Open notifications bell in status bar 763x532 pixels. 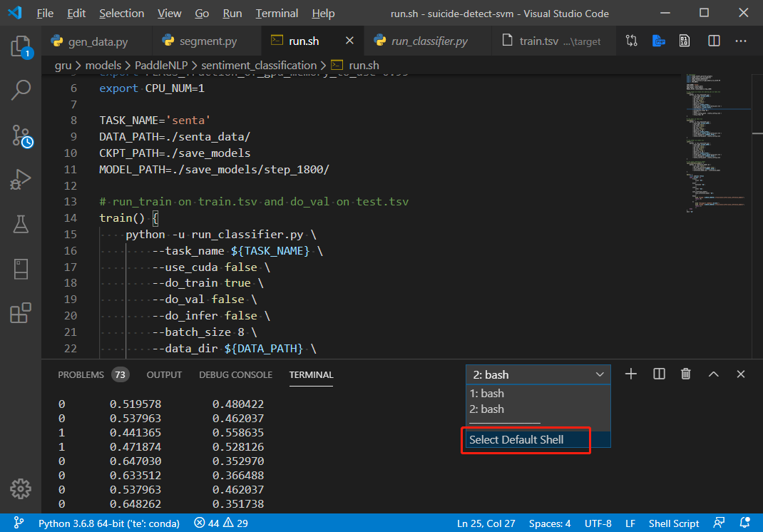pos(744,523)
